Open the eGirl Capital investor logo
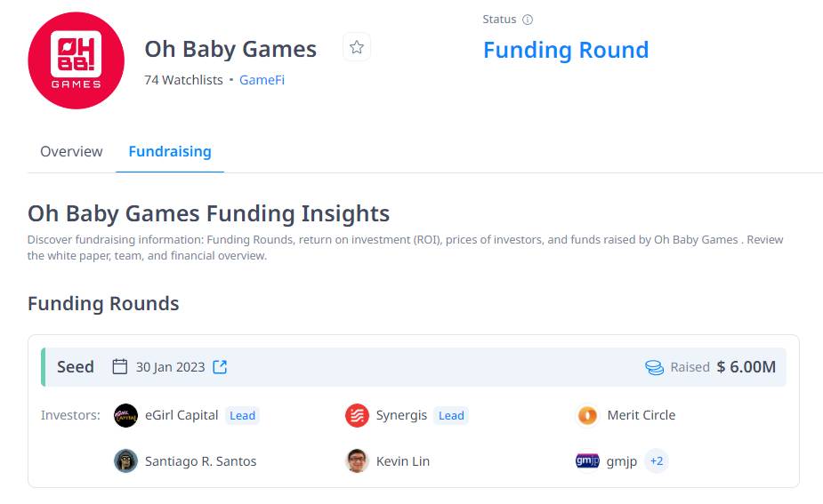823x504 pixels. click(x=125, y=415)
